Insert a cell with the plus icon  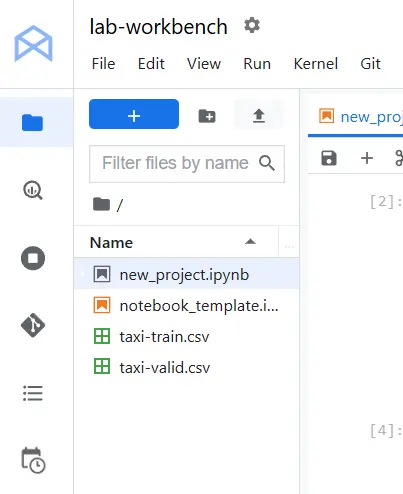pos(367,158)
